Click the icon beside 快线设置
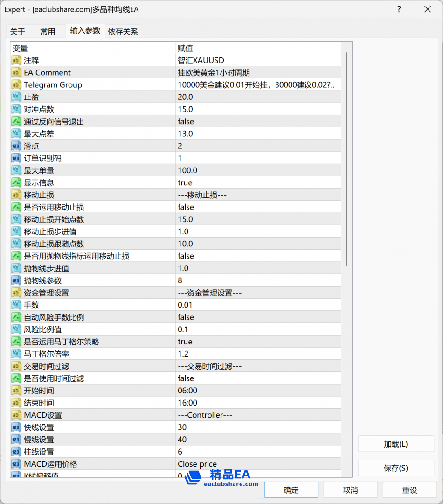443x504 pixels. coord(16,427)
